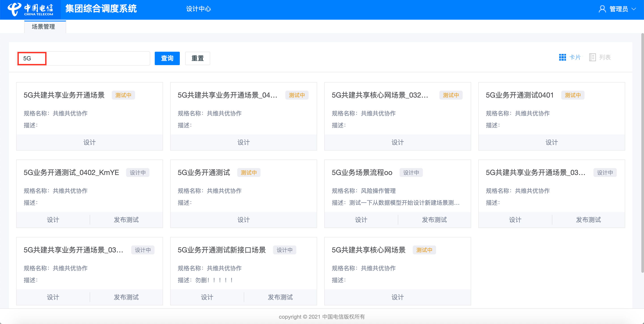
Task: Open the 5G共建共享核心网场景 card title
Action: point(368,250)
